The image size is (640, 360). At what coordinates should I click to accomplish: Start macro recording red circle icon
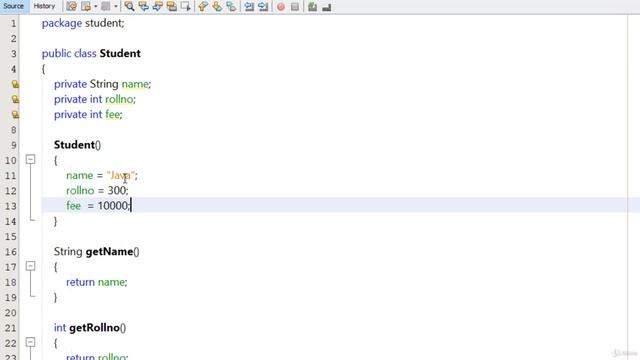[x=281, y=7]
